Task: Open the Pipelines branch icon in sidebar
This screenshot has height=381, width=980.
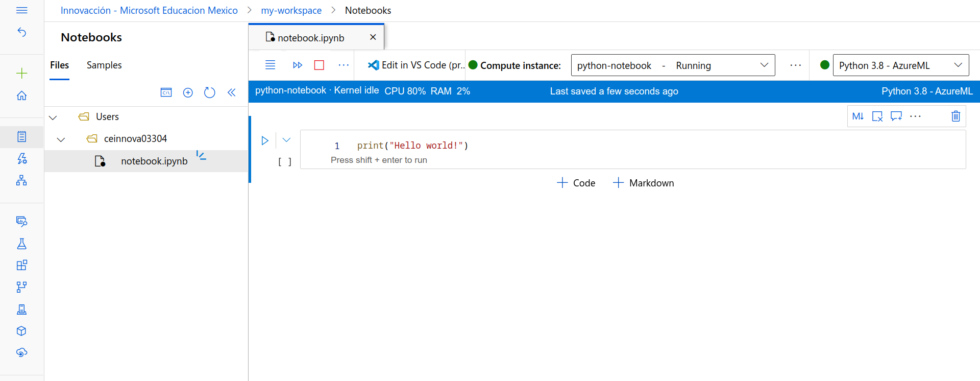Action: pos(22,287)
